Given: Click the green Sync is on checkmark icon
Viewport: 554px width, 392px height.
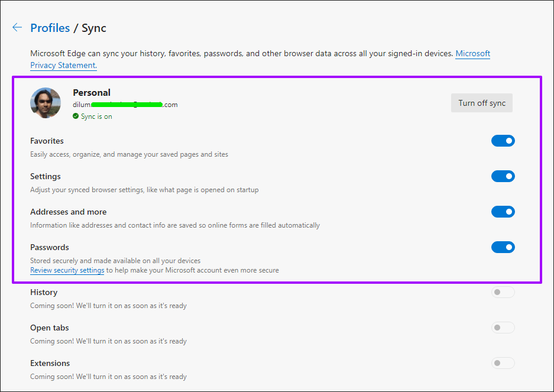Looking at the screenshot, I should coord(76,116).
